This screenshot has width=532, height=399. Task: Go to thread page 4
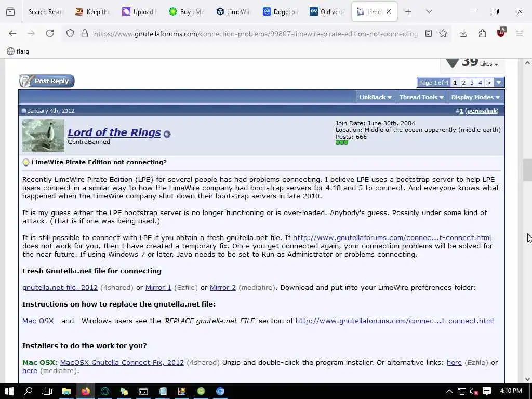point(480,83)
